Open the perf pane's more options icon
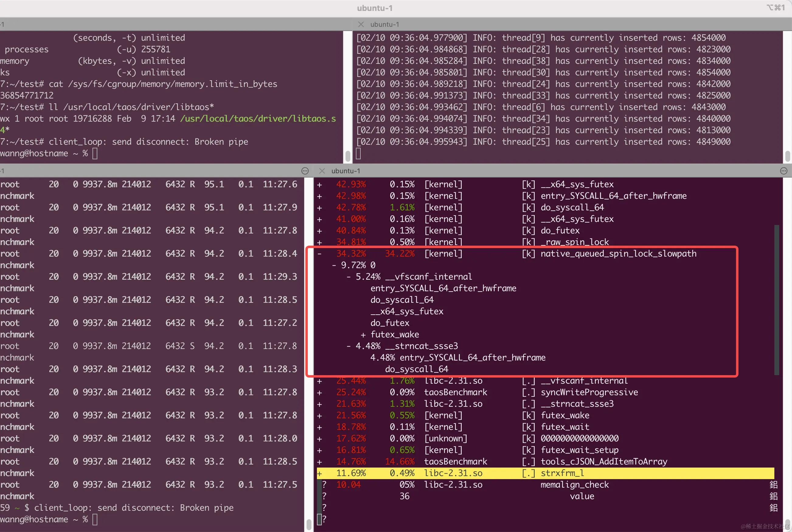 pos(783,171)
